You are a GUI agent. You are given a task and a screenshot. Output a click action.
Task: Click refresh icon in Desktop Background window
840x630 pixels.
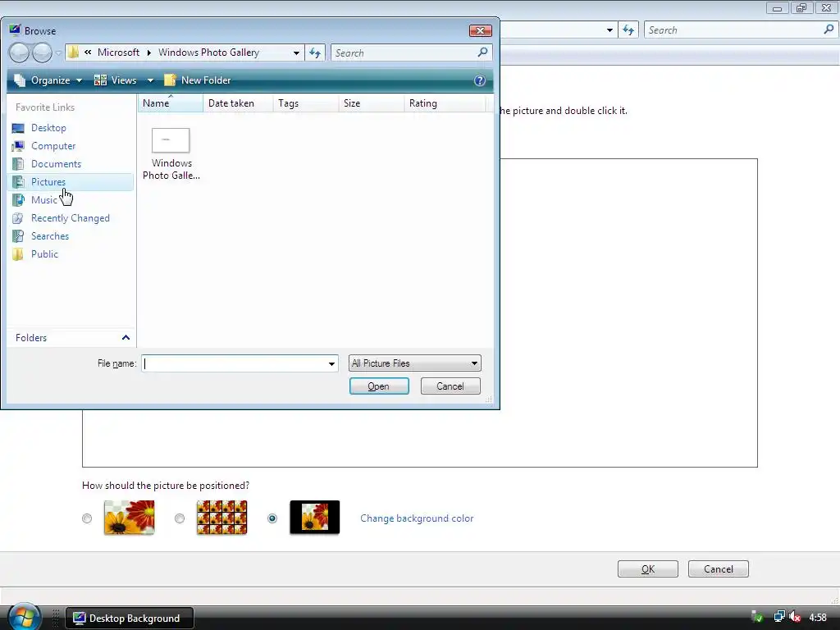click(x=628, y=30)
